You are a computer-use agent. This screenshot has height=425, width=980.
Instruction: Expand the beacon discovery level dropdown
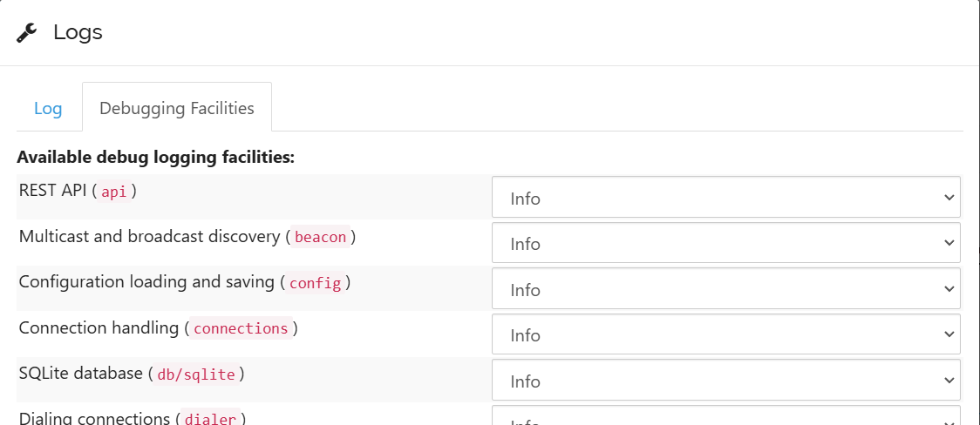pos(725,243)
